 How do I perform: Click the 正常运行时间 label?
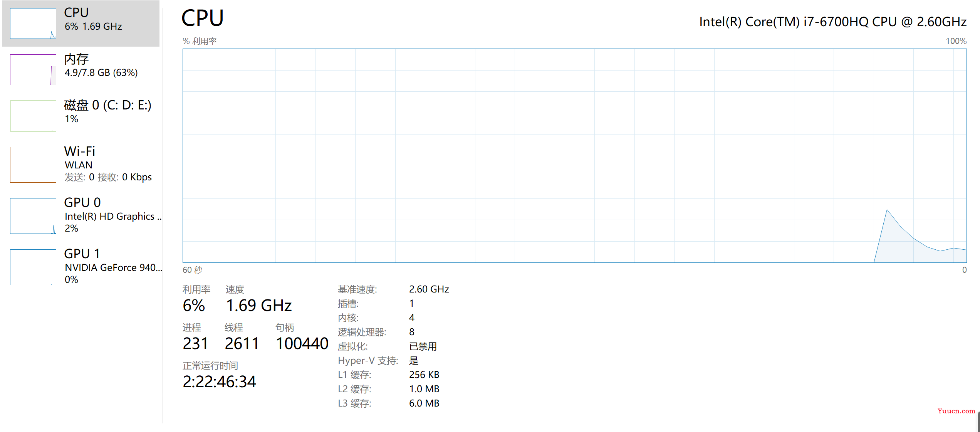[x=210, y=366]
